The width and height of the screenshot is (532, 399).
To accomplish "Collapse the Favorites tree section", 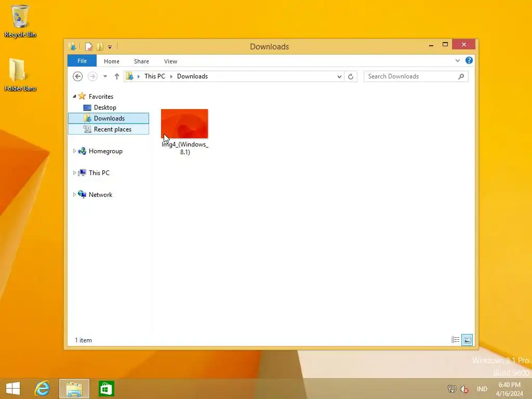I will click(x=74, y=96).
